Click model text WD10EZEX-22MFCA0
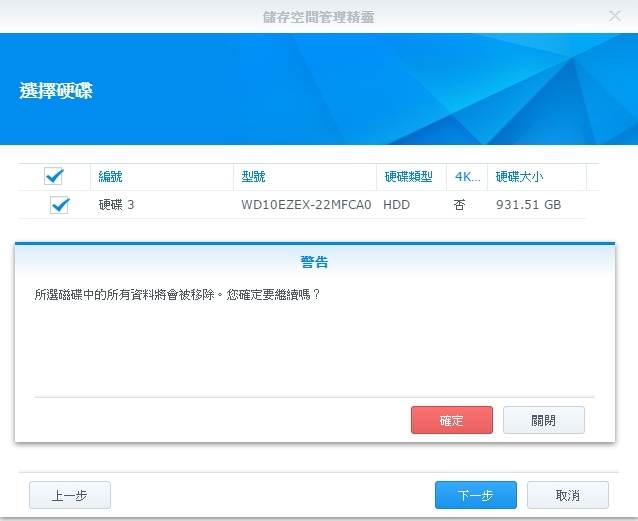This screenshot has height=521, width=638. [306, 205]
